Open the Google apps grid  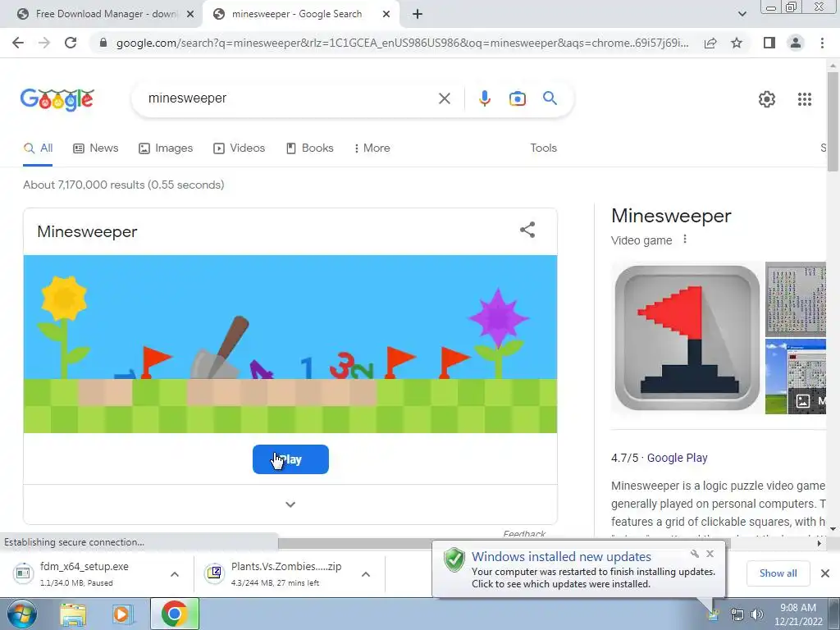click(804, 99)
